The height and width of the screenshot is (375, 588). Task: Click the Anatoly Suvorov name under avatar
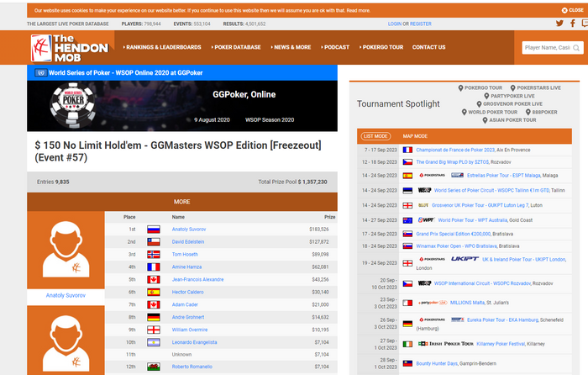click(x=66, y=295)
